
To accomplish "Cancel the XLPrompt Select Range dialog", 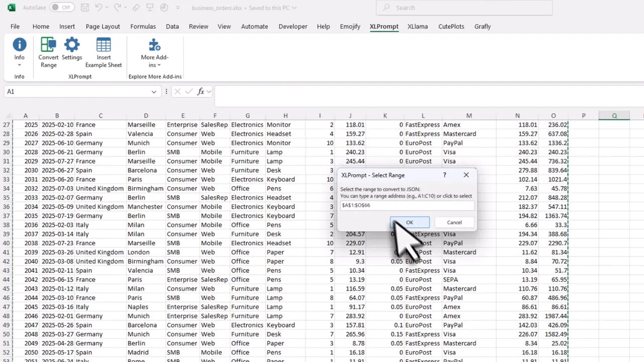I will [x=454, y=222].
